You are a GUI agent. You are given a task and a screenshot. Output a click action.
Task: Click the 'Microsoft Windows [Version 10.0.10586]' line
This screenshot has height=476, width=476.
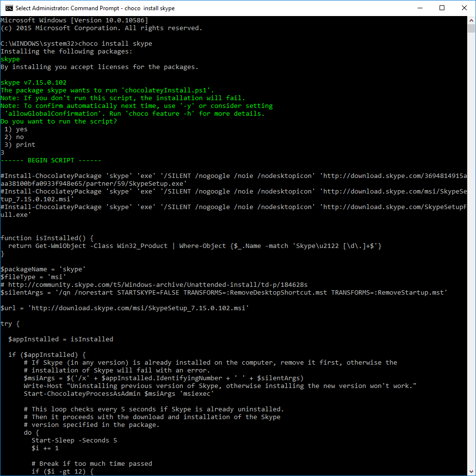[x=74, y=20]
